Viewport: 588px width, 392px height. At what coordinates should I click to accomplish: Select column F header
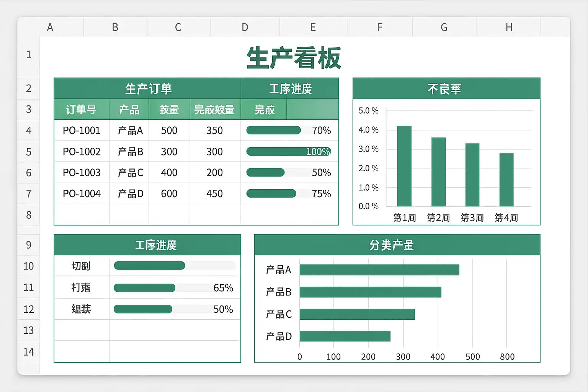click(x=380, y=27)
